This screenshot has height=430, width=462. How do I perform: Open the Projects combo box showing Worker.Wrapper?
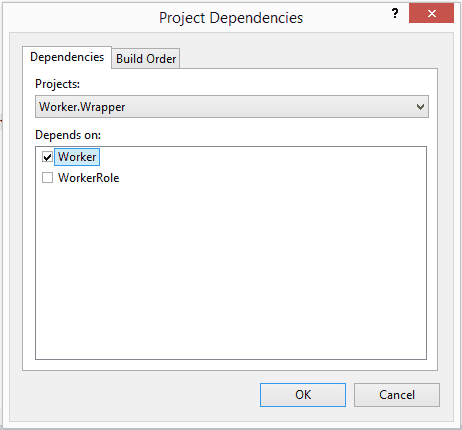tap(232, 107)
